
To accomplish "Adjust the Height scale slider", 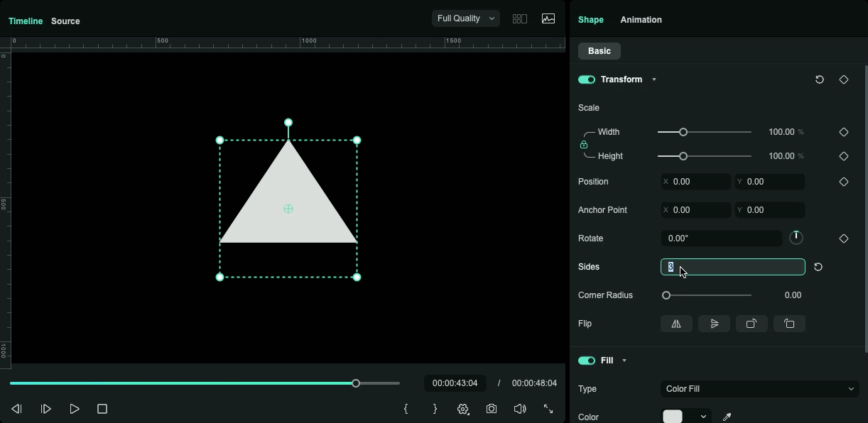I will coord(683,156).
